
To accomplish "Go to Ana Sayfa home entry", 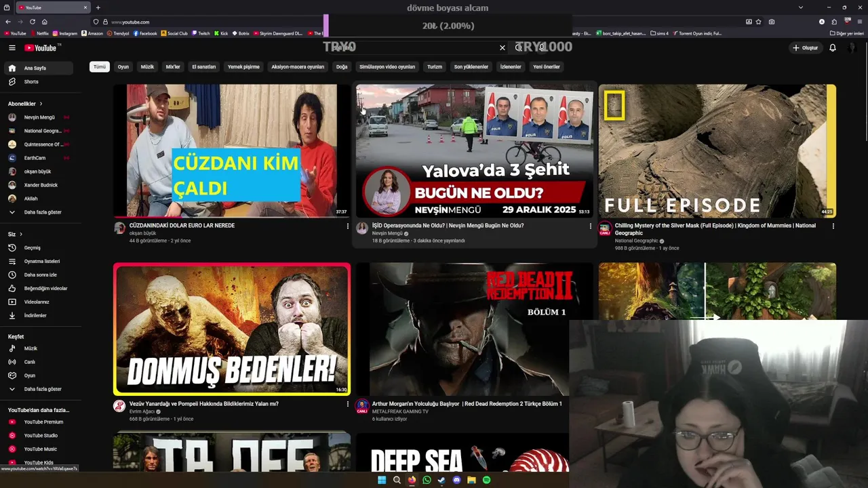I will click(x=37, y=68).
